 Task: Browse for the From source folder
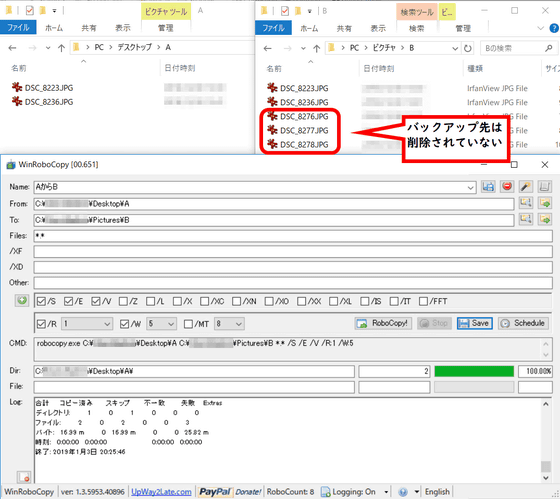pos(526,203)
